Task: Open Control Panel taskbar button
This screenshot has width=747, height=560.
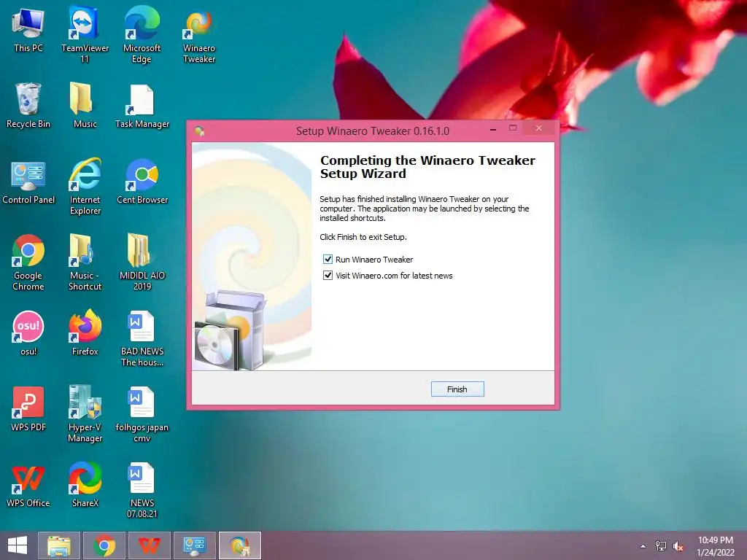Action: coord(194,545)
